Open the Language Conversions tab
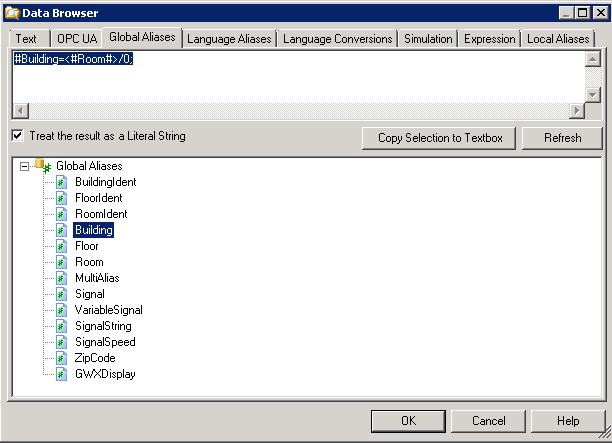This screenshot has height=443, width=612. pos(337,39)
